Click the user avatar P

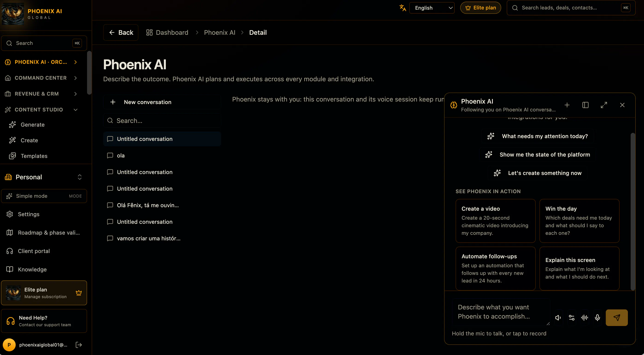coord(9,345)
